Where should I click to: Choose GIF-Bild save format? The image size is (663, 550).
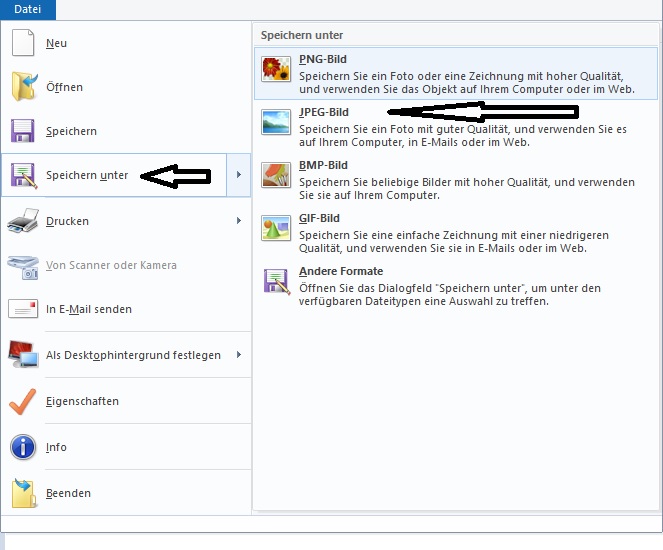(x=319, y=218)
